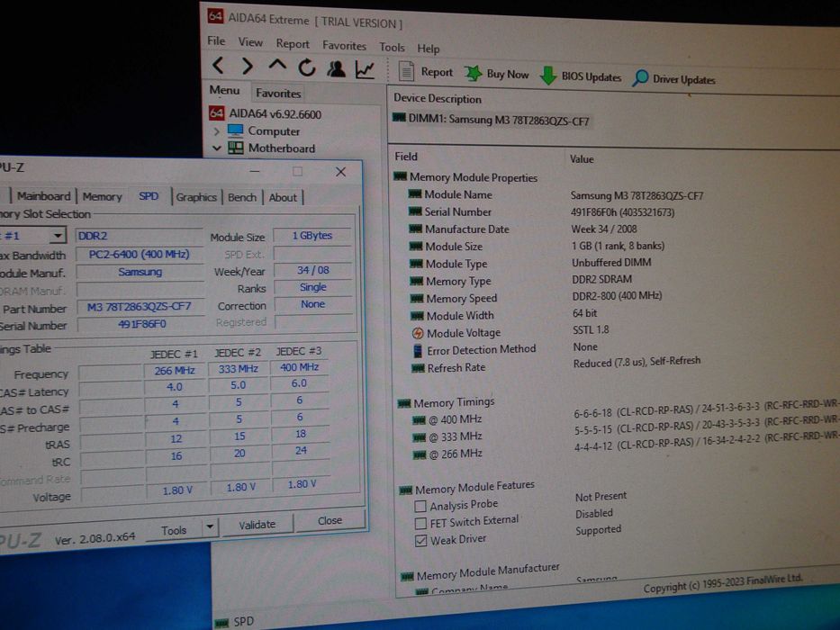Click the PC2-6400 (400 MHz) bandwidth field

pyautogui.click(x=140, y=254)
